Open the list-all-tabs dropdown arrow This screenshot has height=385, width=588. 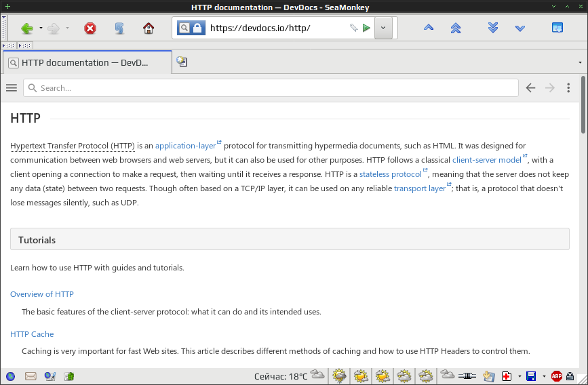[x=580, y=62]
